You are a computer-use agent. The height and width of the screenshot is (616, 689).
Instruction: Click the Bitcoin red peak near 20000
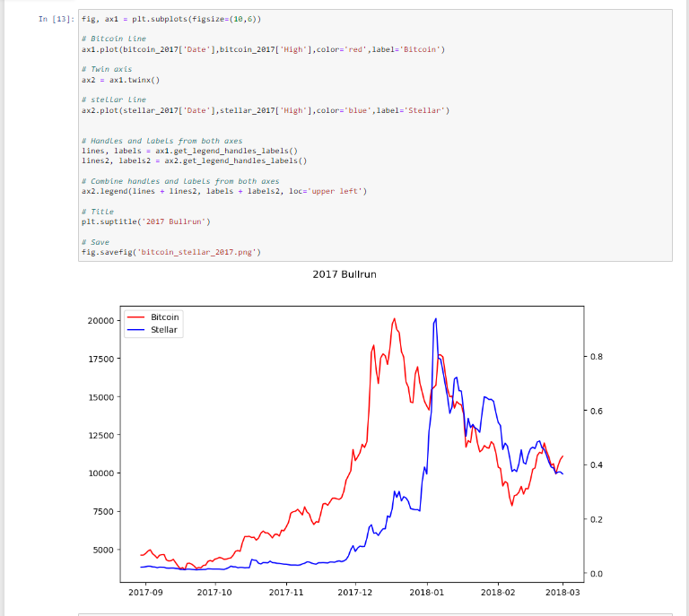coord(394,319)
